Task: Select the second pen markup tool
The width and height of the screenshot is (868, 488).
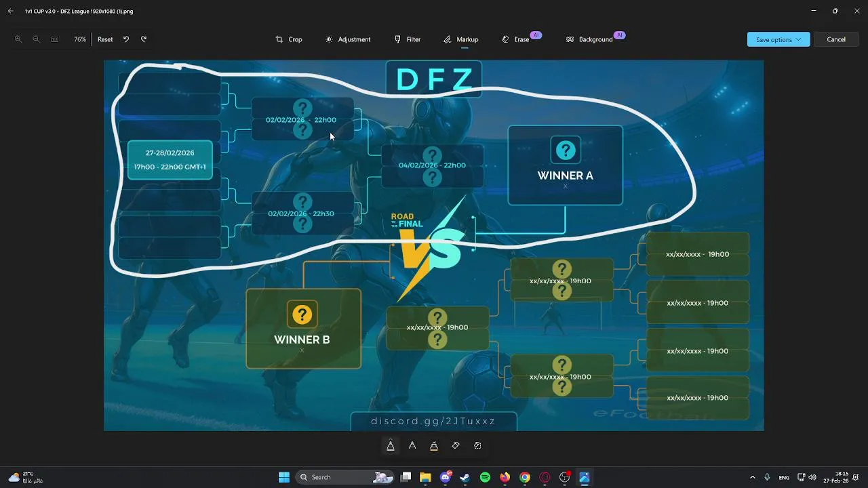Action: [412, 445]
